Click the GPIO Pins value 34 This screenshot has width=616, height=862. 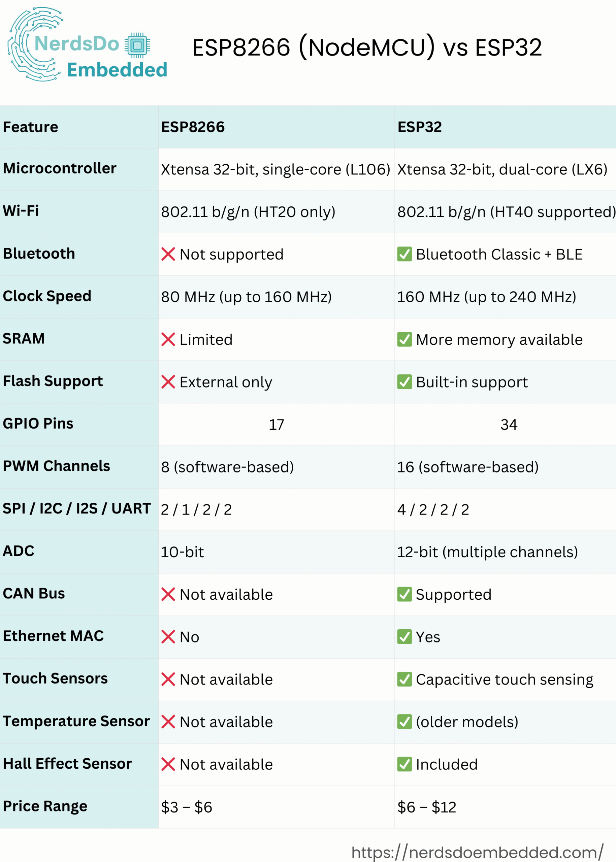coord(509,424)
